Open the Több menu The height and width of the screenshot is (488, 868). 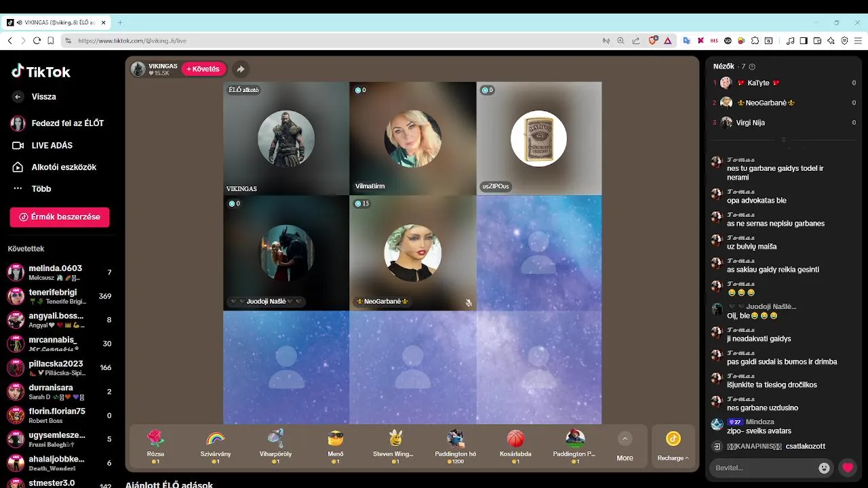pos(32,188)
